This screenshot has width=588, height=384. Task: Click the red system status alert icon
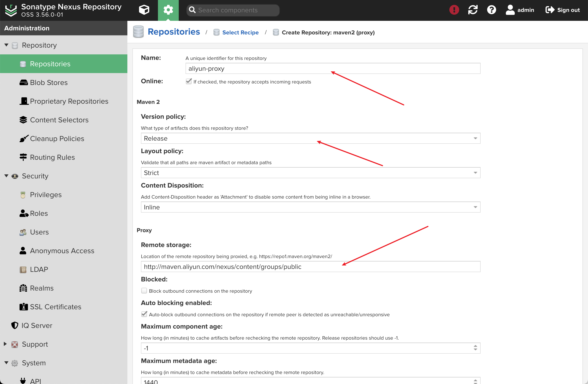point(454,10)
